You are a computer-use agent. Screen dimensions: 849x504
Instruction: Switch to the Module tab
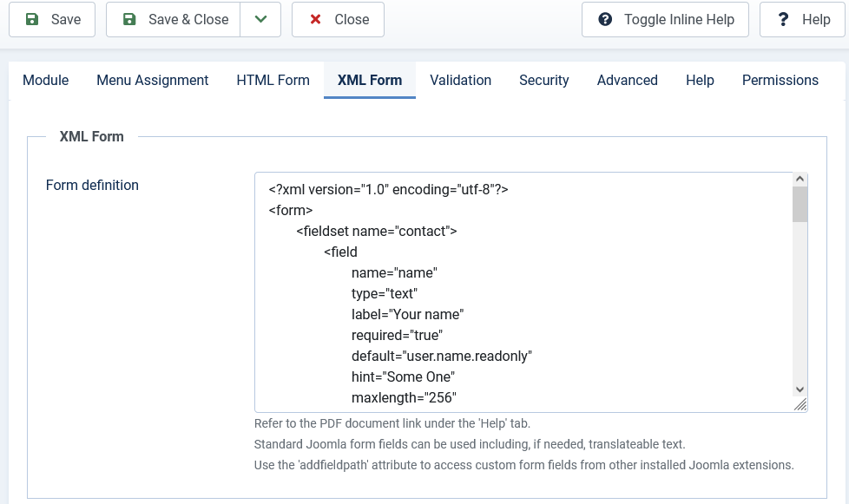pos(45,80)
